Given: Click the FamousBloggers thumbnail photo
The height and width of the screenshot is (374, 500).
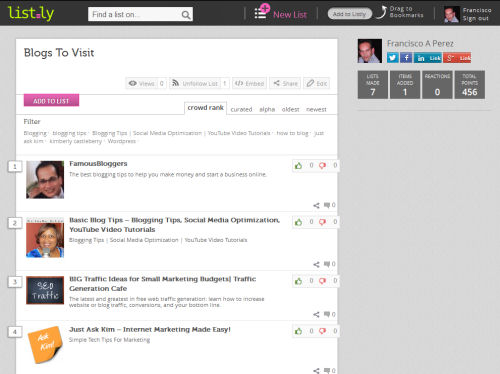Looking at the screenshot, I should 45,180.
